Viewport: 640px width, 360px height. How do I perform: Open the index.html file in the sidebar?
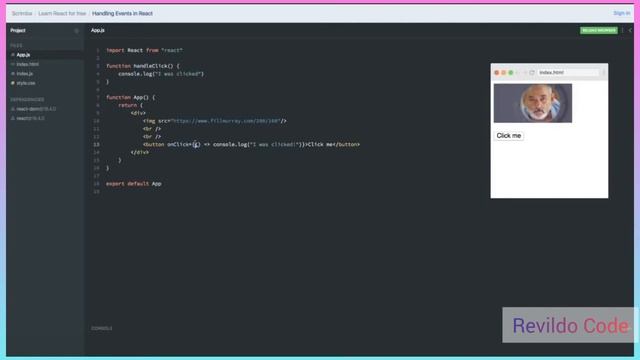click(27, 64)
